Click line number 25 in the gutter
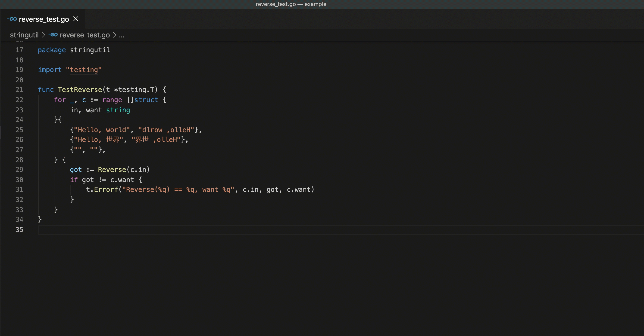The height and width of the screenshot is (336, 644). [x=19, y=130]
